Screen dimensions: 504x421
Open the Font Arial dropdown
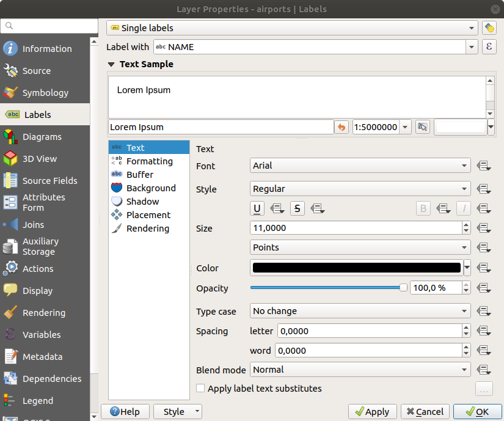point(360,166)
